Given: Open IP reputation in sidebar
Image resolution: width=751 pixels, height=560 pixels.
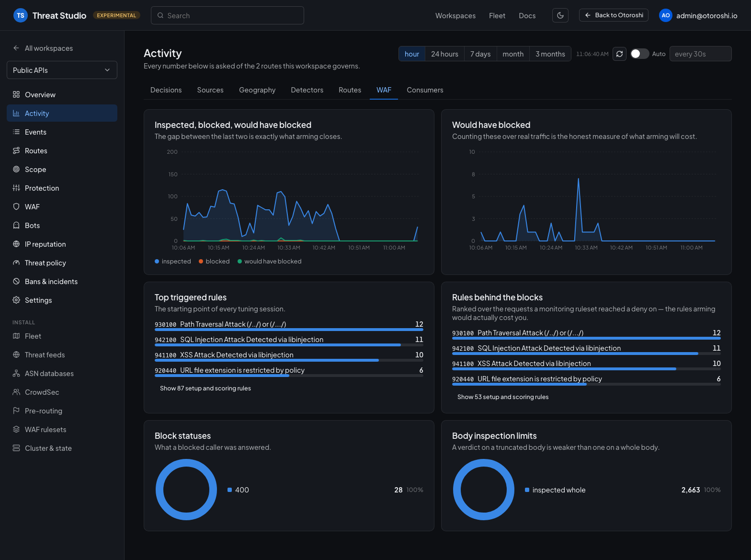Looking at the screenshot, I should pyautogui.click(x=62, y=244).
